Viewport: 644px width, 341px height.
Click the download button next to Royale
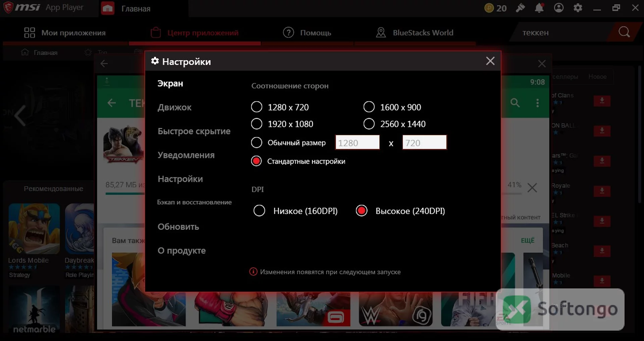[602, 191]
